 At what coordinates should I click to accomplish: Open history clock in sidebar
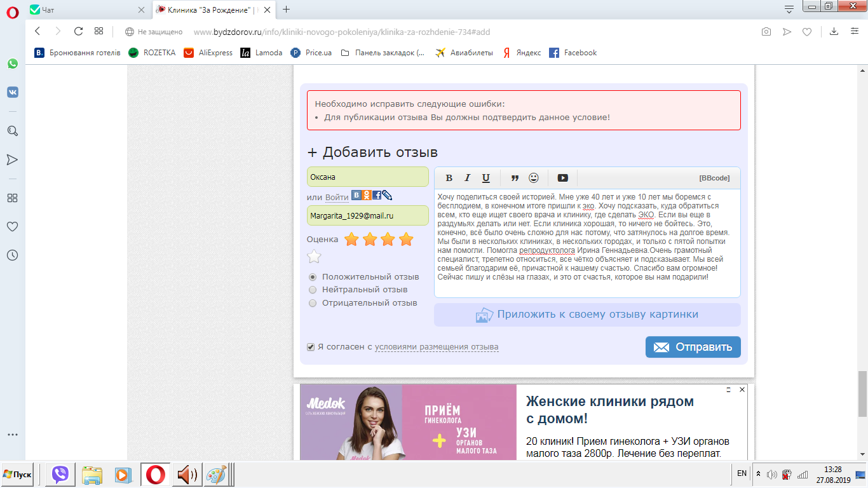click(x=12, y=255)
